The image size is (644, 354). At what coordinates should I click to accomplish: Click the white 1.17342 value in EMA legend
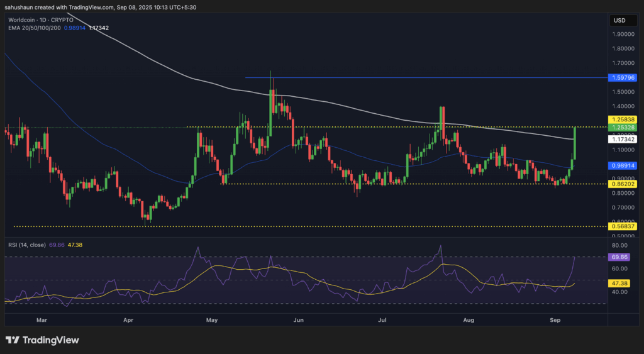(99, 28)
